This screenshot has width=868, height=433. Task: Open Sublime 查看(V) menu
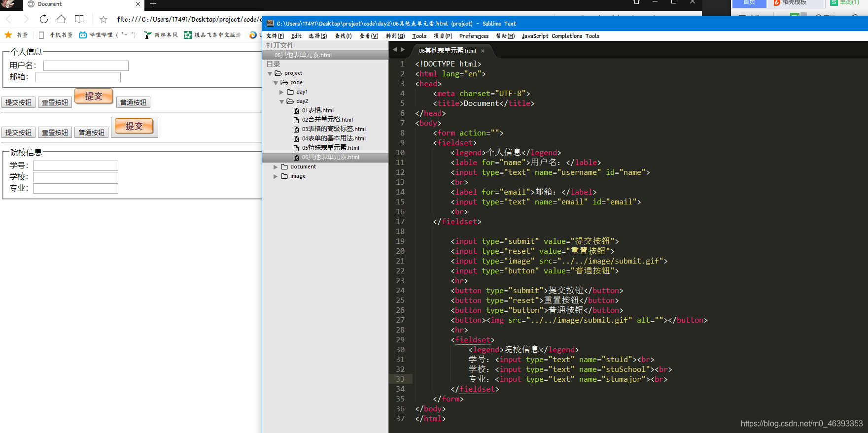click(x=369, y=36)
